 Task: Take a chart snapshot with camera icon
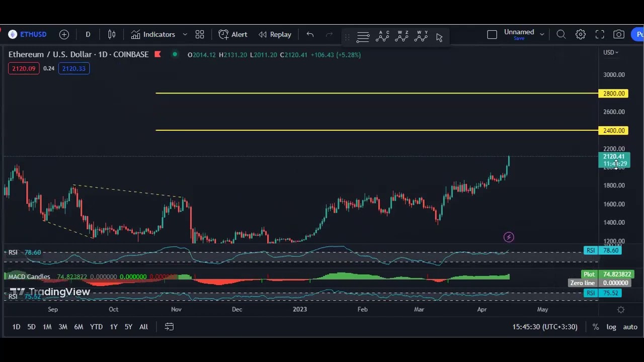coord(619,34)
